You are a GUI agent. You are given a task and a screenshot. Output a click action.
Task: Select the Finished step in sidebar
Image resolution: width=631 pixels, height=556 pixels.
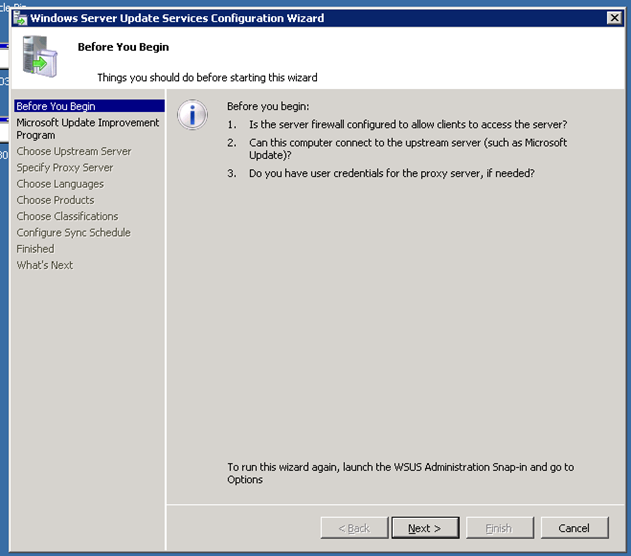pyautogui.click(x=35, y=249)
